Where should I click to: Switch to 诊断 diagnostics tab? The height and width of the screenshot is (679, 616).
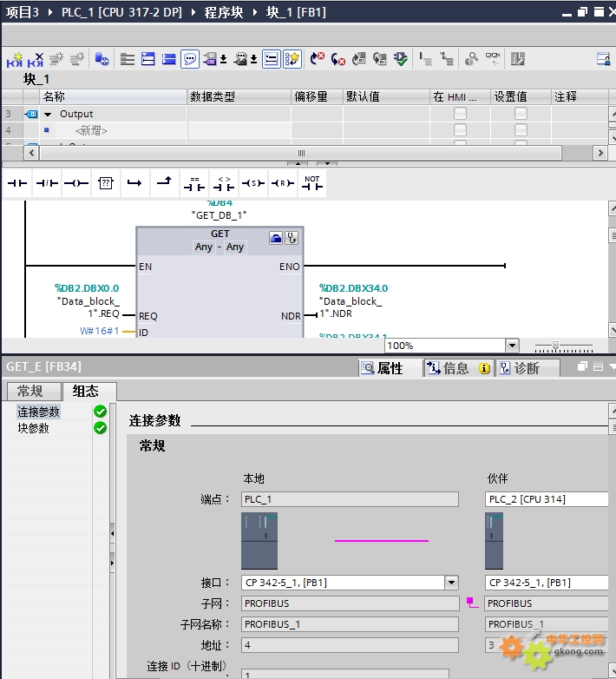526,368
